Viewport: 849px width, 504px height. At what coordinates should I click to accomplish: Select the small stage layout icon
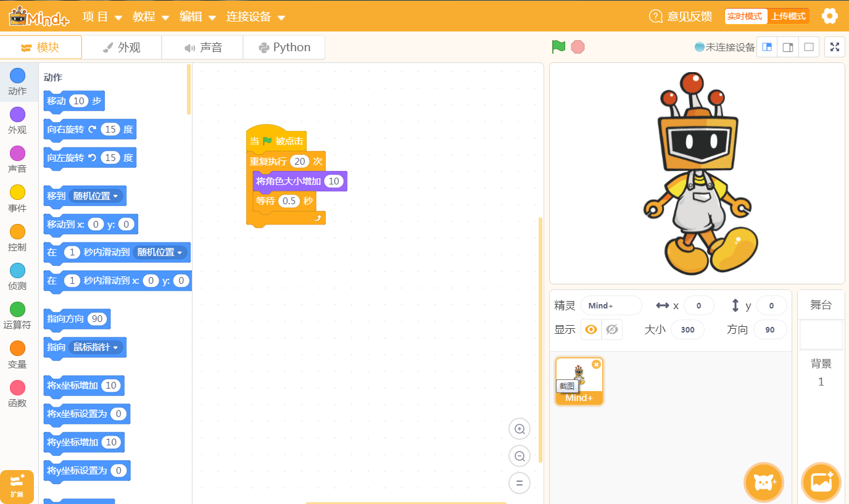767,47
